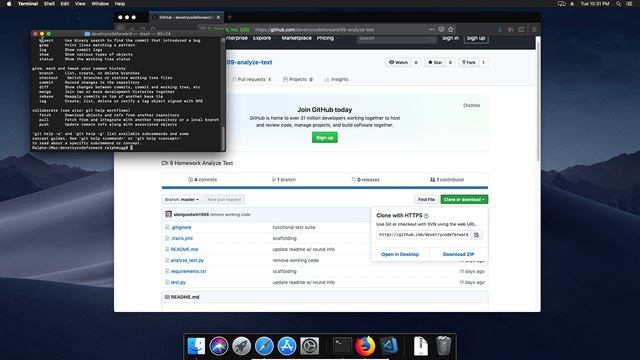640x360 pixels.
Task: Open the Firefox hamburger menu
Action: pos(534,29)
